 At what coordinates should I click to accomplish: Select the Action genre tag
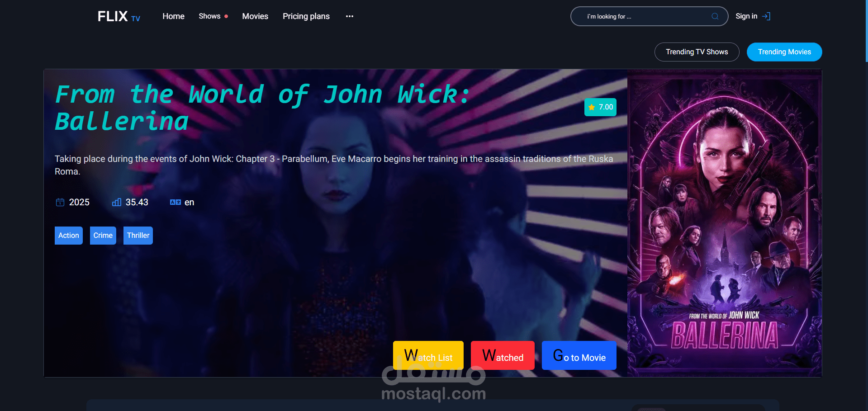69,236
